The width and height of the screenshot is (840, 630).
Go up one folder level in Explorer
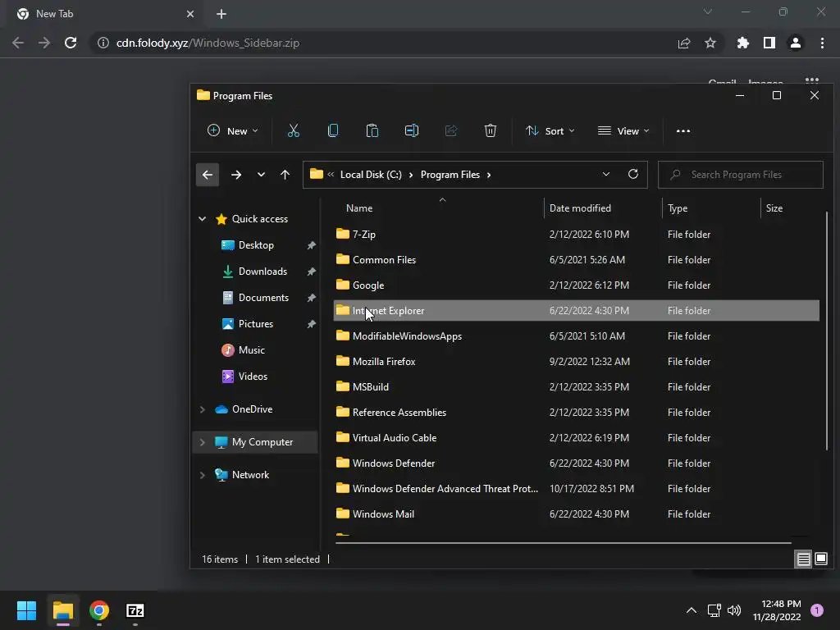click(x=285, y=175)
